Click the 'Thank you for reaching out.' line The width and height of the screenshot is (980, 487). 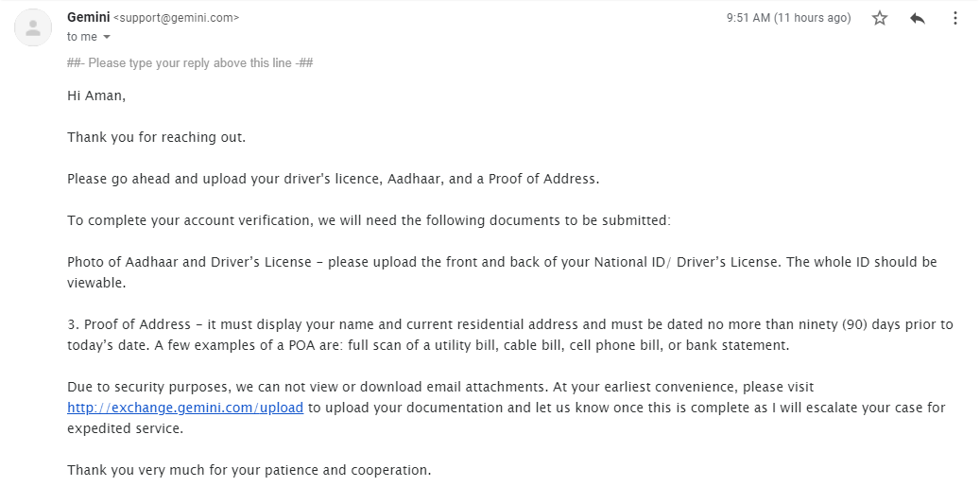click(156, 137)
